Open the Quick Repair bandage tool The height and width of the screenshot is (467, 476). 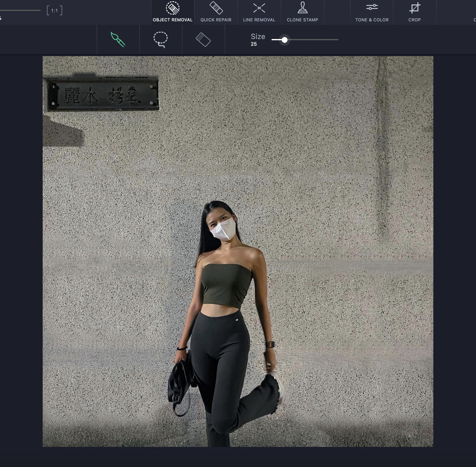coord(216,8)
